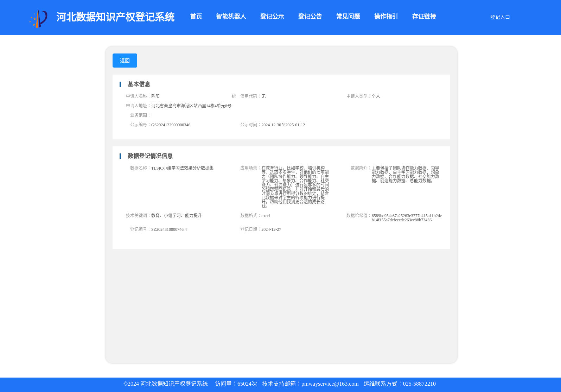Select applicant name 陈阳
Image resolution: width=561 pixels, height=392 pixels.
click(x=155, y=96)
